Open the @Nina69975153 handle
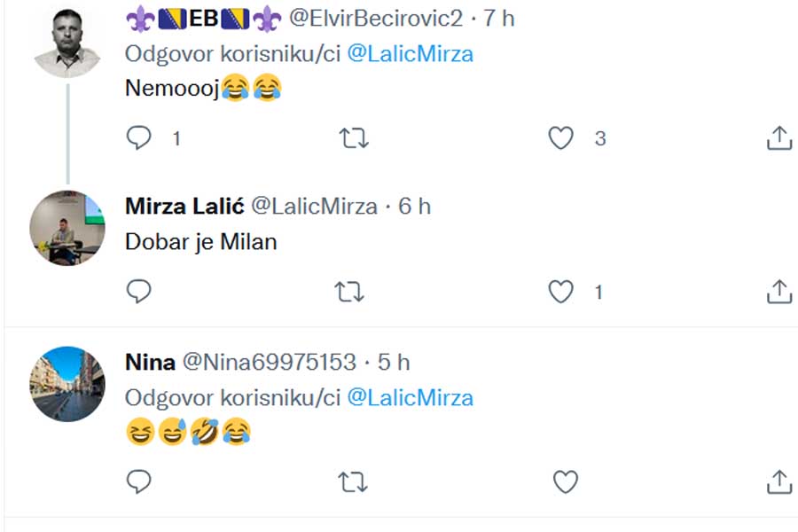Image resolution: width=798 pixels, height=532 pixels. (x=270, y=362)
